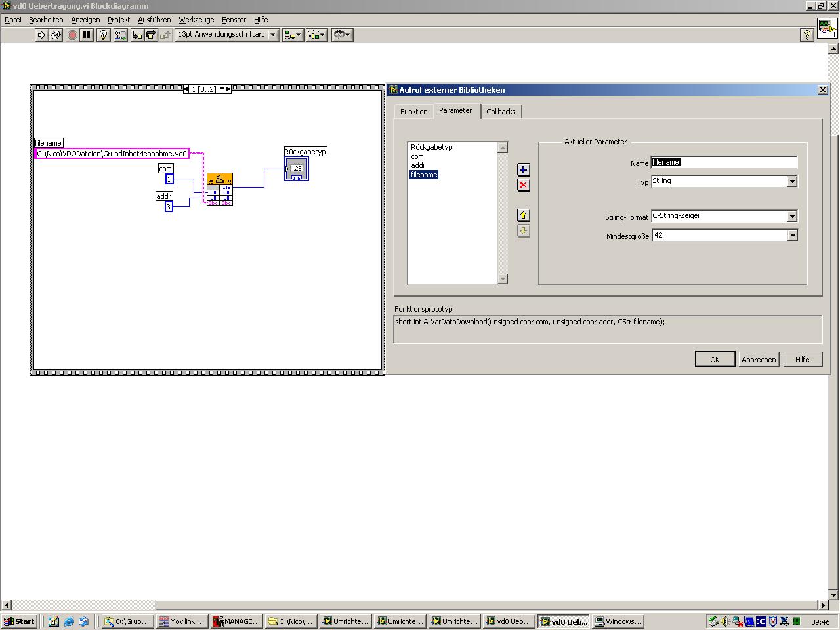
Task: Open the distribute objects dropdown
Action: pos(317,35)
